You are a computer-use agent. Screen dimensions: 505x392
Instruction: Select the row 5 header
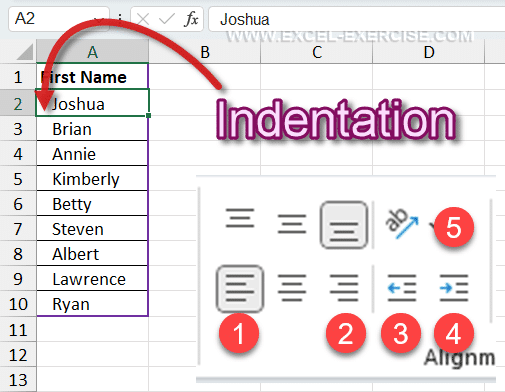[18, 179]
